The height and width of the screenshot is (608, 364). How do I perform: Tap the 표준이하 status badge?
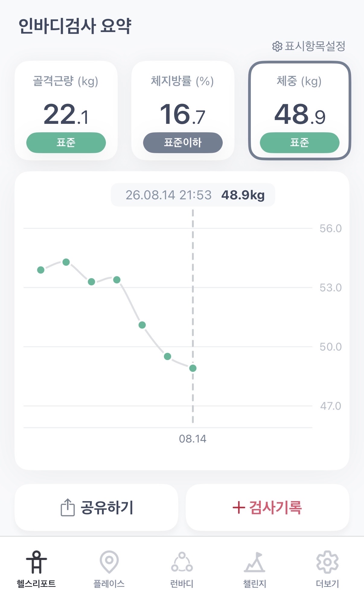click(183, 143)
